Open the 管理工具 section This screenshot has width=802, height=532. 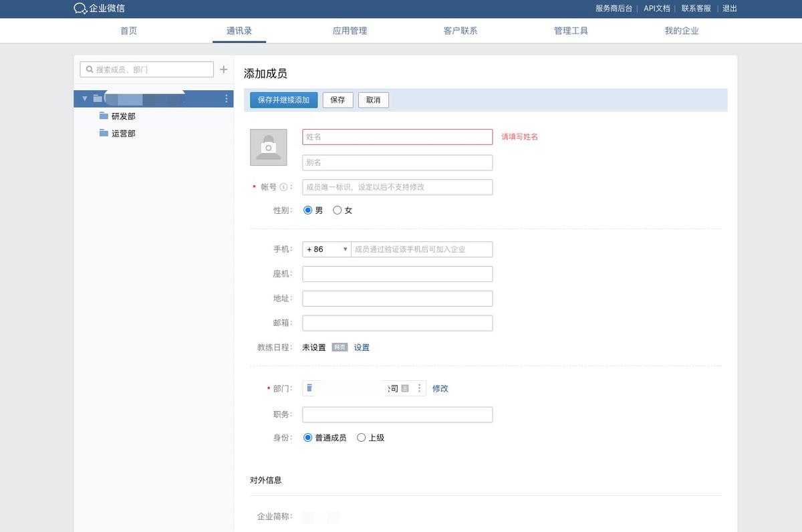click(x=571, y=30)
